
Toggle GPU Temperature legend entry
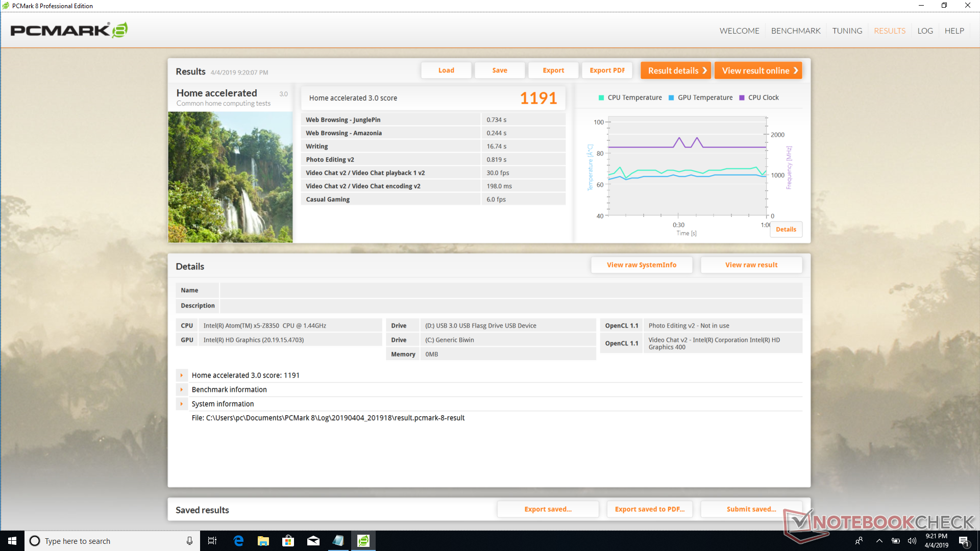[x=701, y=97]
